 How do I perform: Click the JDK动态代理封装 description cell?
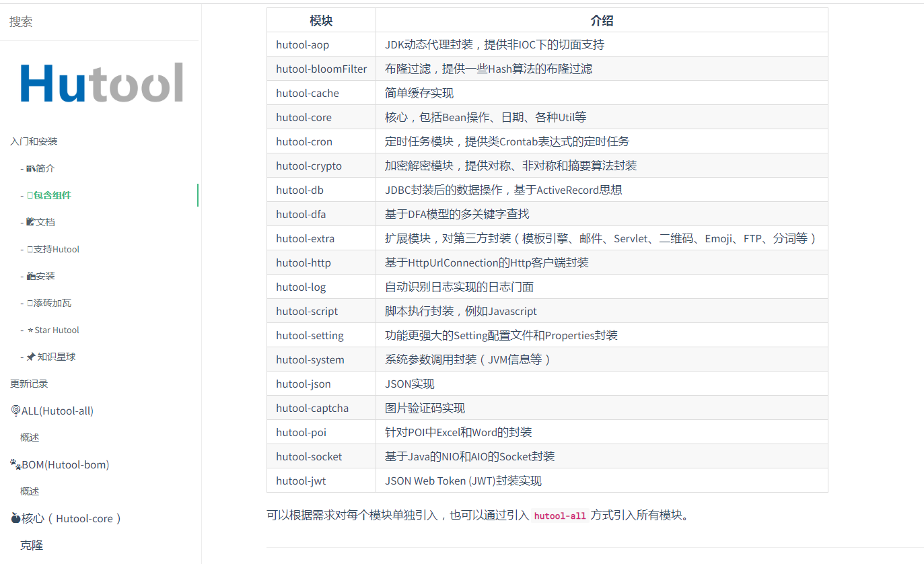point(602,44)
